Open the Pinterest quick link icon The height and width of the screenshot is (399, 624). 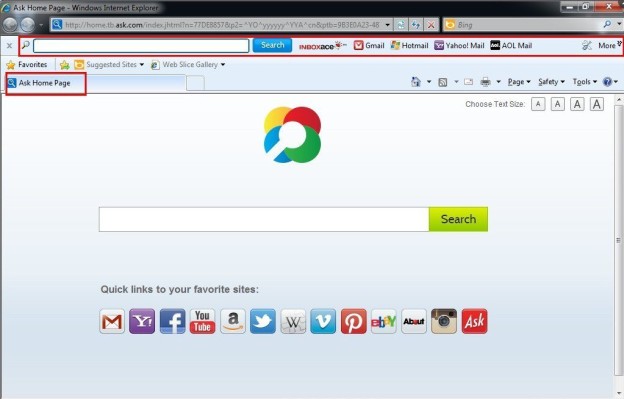point(353,321)
